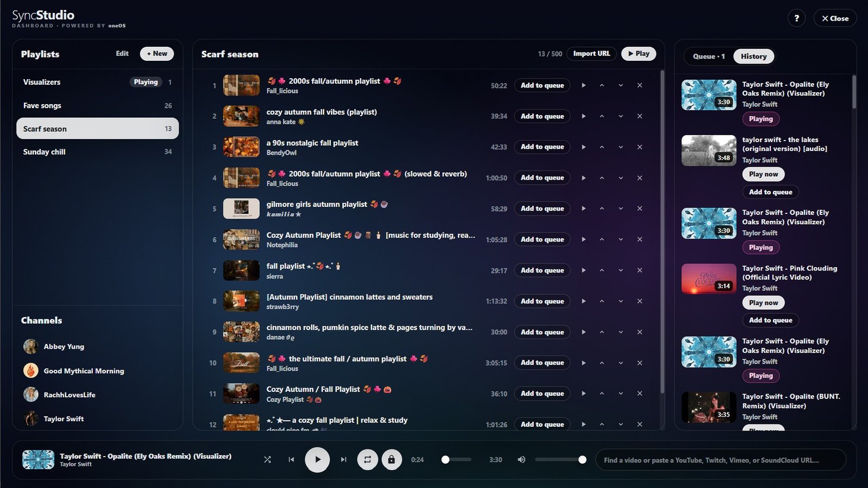Toggle repeat mode
This screenshot has height=488, width=868.
(x=367, y=460)
